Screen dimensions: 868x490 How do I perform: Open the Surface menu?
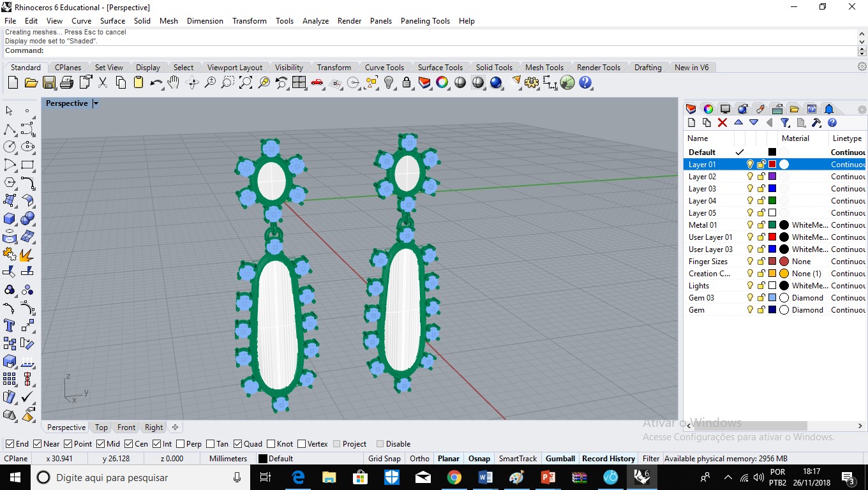(112, 21)
